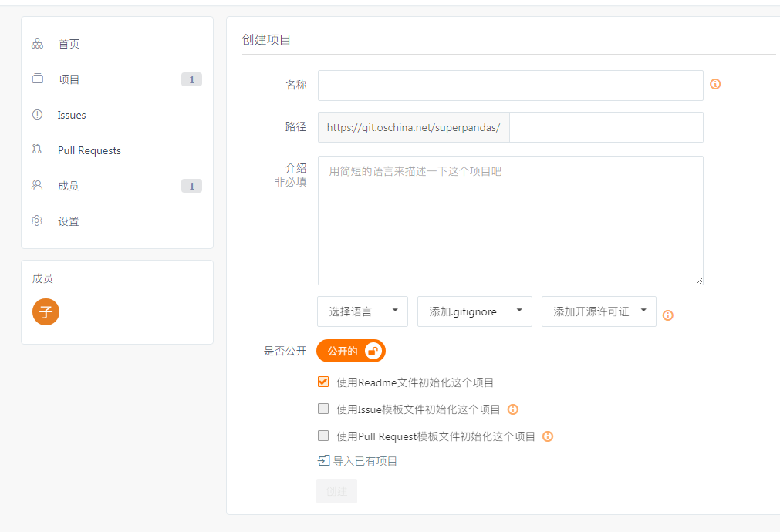Click the Issues exclamation icon
The width and height of the screenshot is (780, 532).
[37, 114]
